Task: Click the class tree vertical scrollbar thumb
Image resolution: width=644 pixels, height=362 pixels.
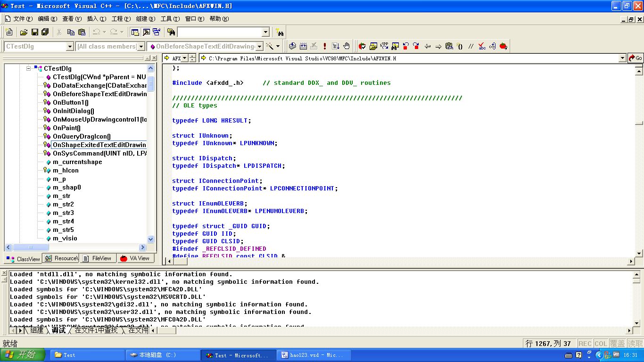Action: [151, 83]
